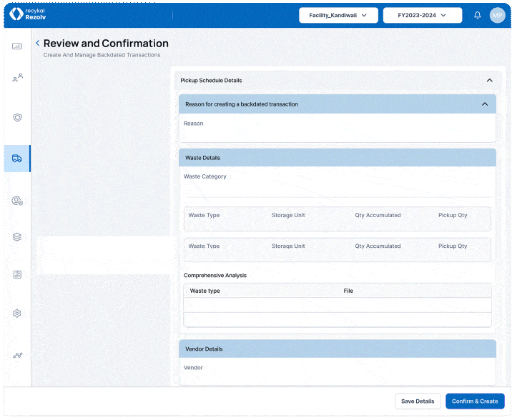517x420 pixels.
Task: Open the analytics graph icon in sidebar
Action: click(x=17, y=354)
